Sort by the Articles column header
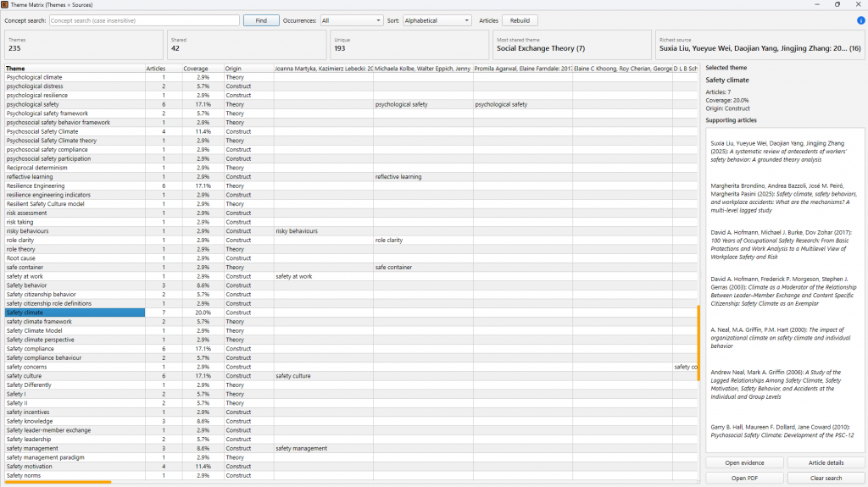The image size is (868, 487). tap(164, 69)
